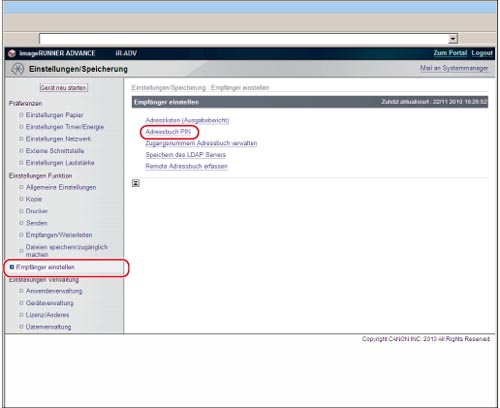Open the address bar dropdown arrow
This screenshot has width=500, height=408.
pos(453,39)
